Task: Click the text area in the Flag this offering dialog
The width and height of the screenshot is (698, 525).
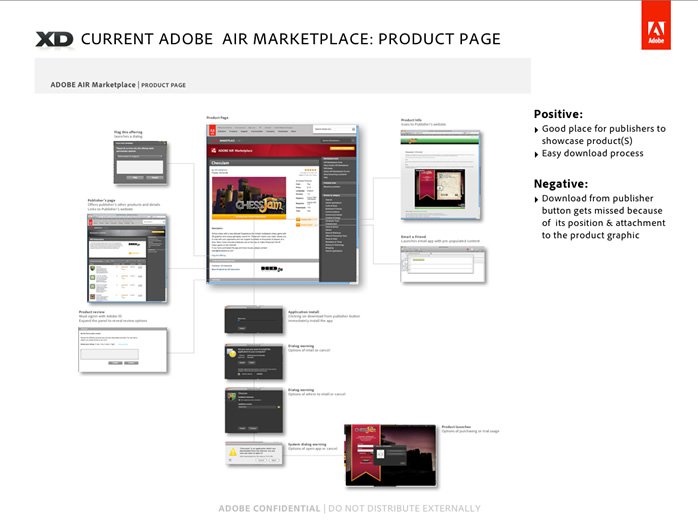Action: [140, 167]
